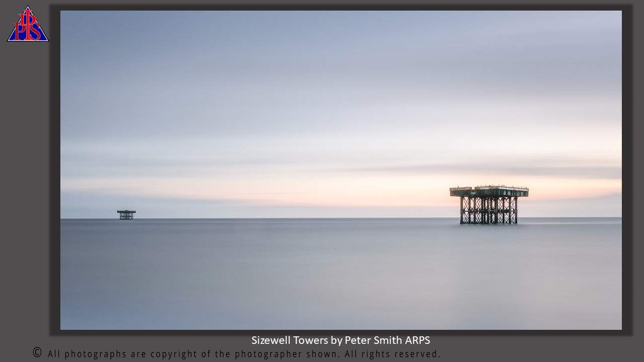
Task: Click the triangular PS club logo
Action: point(28,24)
